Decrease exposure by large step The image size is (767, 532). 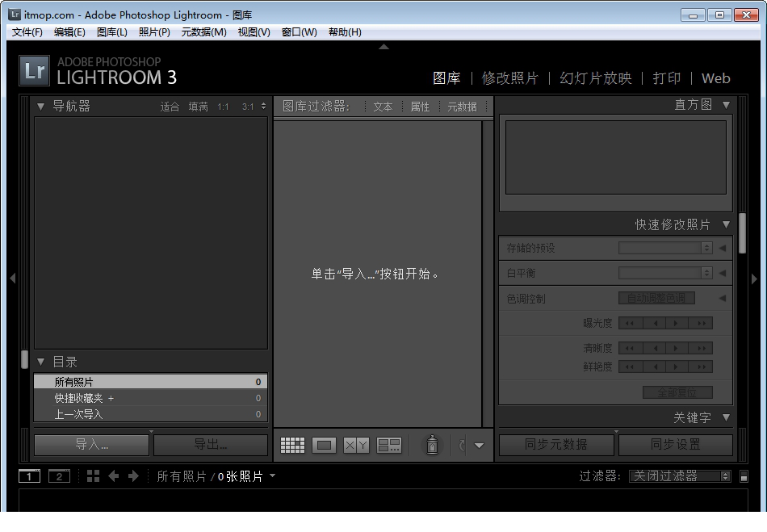[x=630, y=323]
